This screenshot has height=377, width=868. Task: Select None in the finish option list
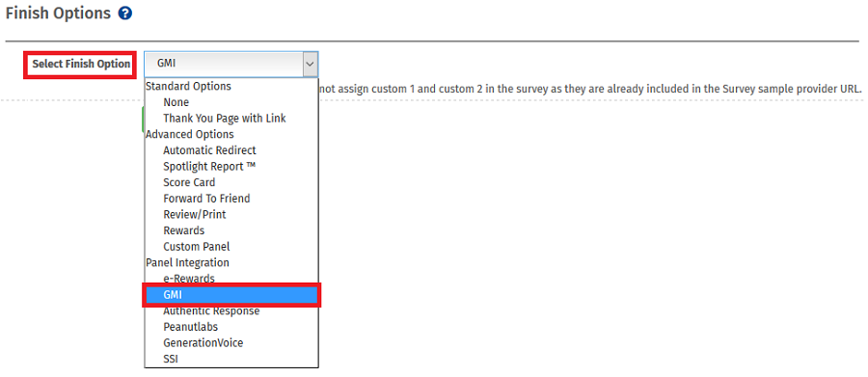pos(231,102)
